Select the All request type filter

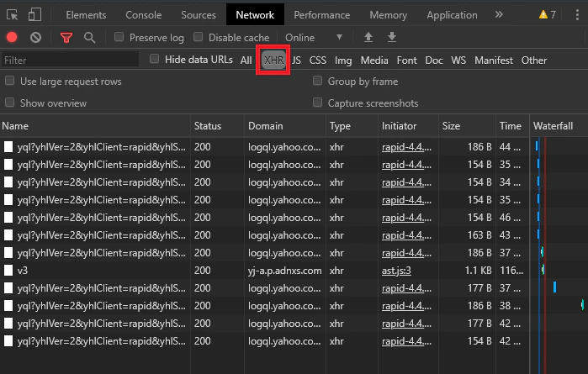(246, 61)
